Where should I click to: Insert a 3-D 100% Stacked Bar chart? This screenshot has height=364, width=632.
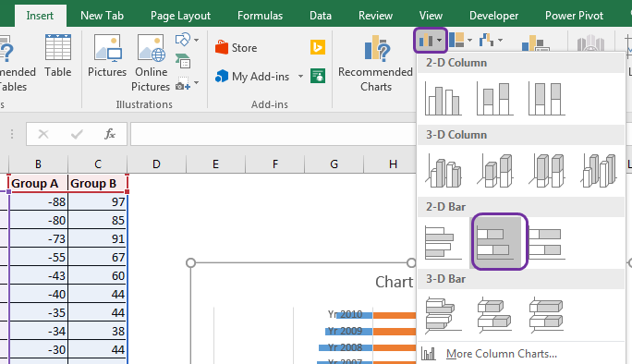click(546, 315)
